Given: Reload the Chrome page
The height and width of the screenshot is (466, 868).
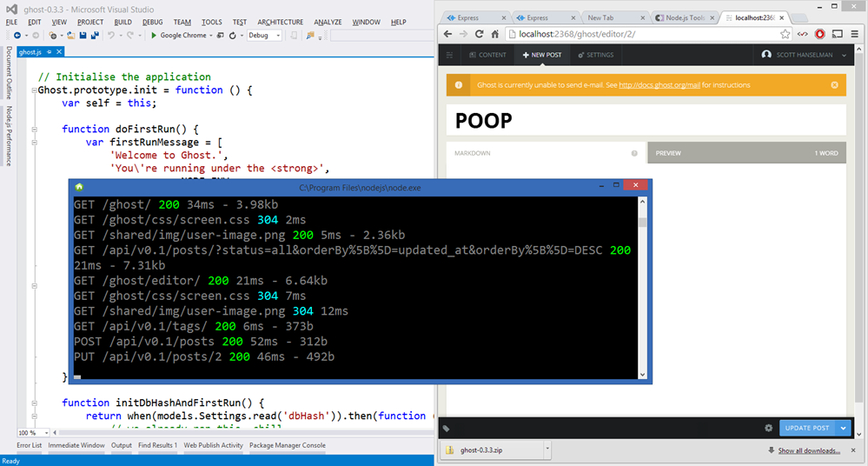Looking at the screenshot, I should (x=479, y=34).
